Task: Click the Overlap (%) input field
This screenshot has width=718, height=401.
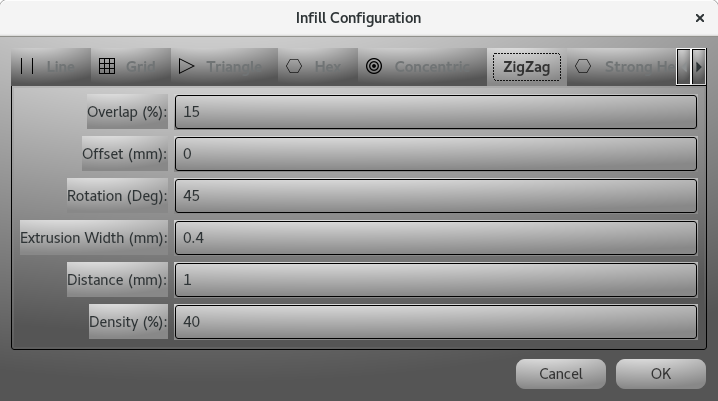Action: pyautogui.click(x=435, y=111)
